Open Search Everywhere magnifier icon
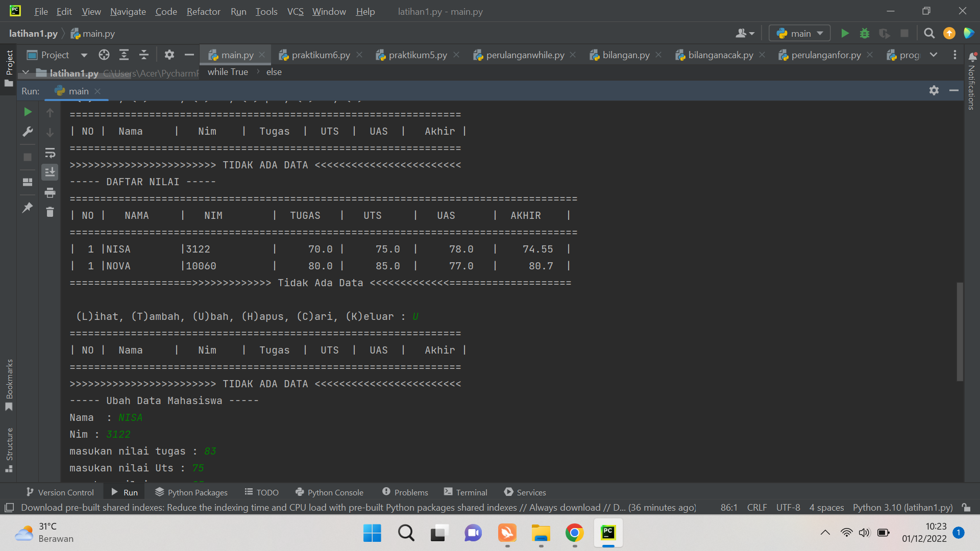This screenshot has height=551, width=980. point(929,33)
